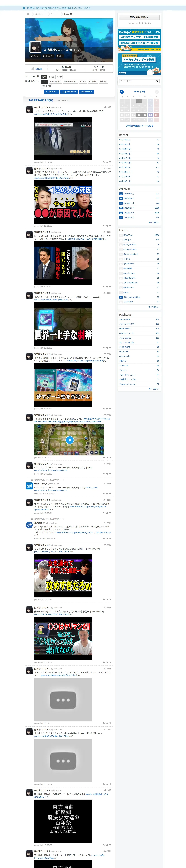Open the youtu.be/vLSiZy9_9vA link
This screenshot has width=186, height=868.
coord(46,114)
